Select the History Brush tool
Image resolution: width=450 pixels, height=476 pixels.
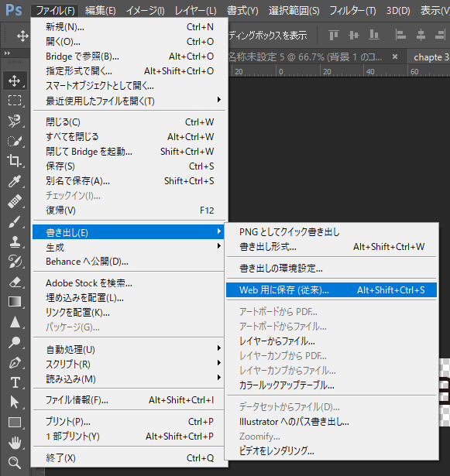coord(15,262)
